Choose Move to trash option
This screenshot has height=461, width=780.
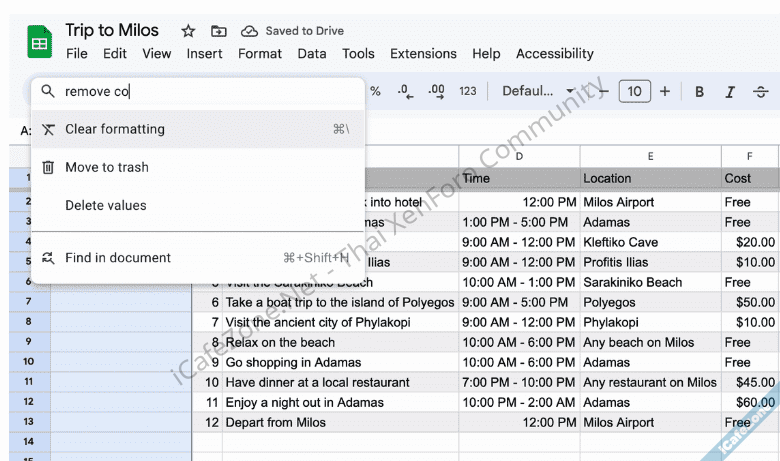click(106, 167)
